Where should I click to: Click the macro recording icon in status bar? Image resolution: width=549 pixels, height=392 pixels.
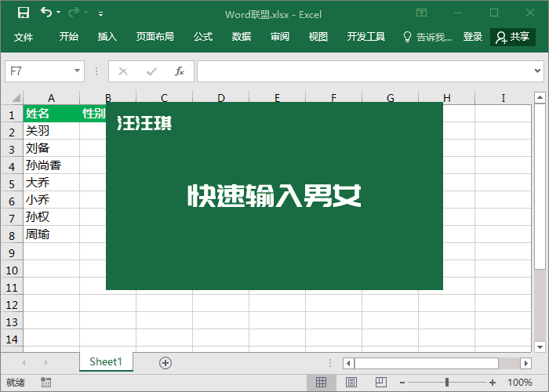click(x=45, y=383)
